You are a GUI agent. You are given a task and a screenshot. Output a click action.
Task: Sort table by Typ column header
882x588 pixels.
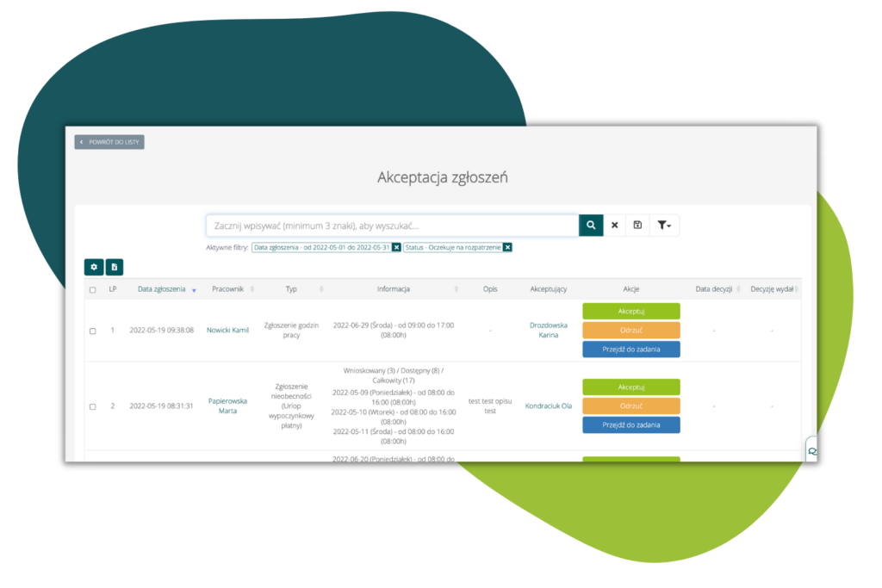291,289
